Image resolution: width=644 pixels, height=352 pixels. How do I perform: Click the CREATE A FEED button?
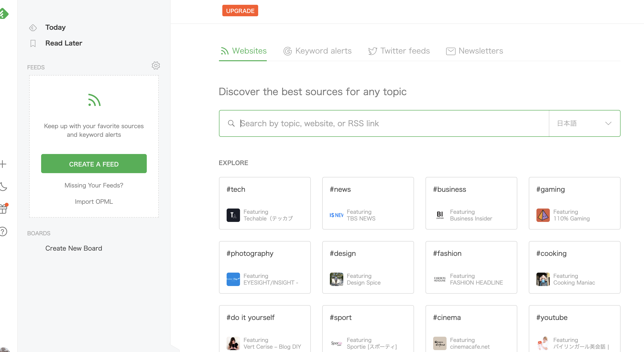(94, 164)
